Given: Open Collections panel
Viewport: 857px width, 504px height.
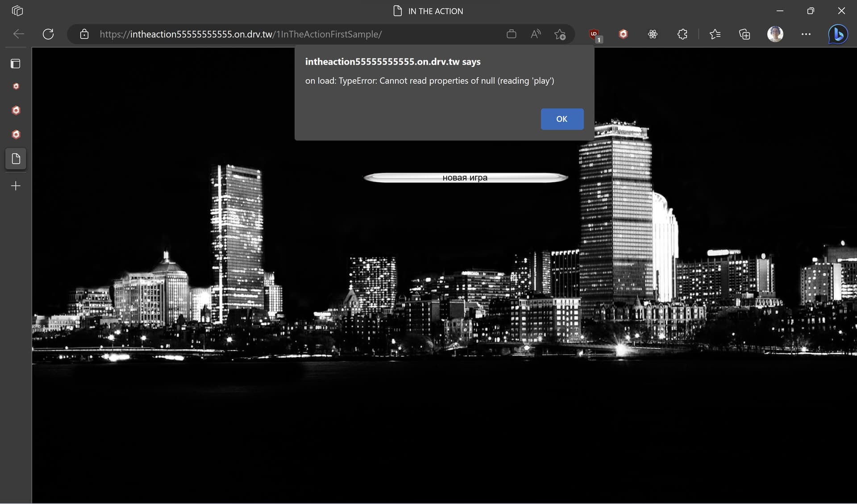Looking at the screenshot, I should (744, 34).
